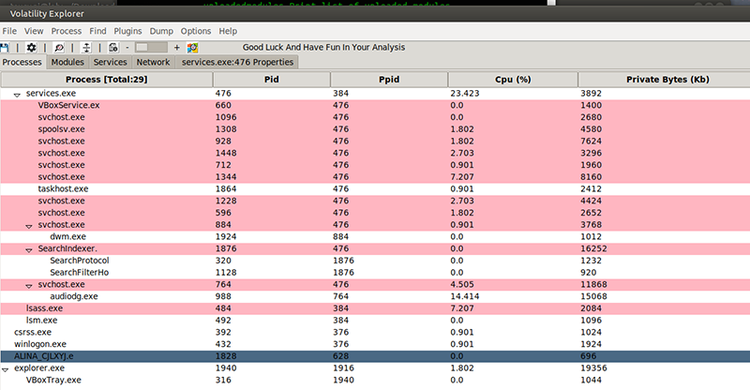750x390 pixels.
Task: Select the ALINA_CJLXYJ.e process row
Action: [375, 357]
